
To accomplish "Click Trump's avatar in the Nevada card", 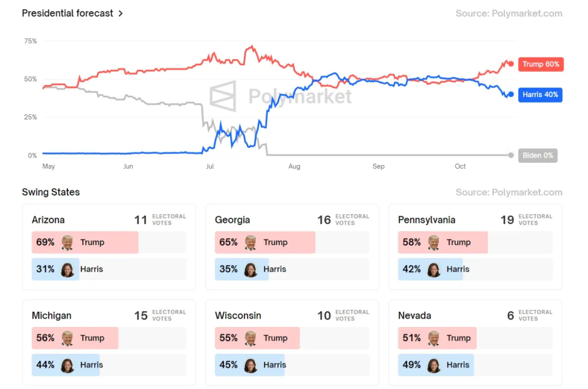I will coord(434,338).
